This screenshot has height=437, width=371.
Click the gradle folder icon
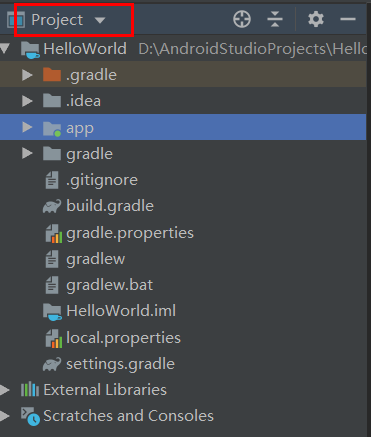coord(52,153)
